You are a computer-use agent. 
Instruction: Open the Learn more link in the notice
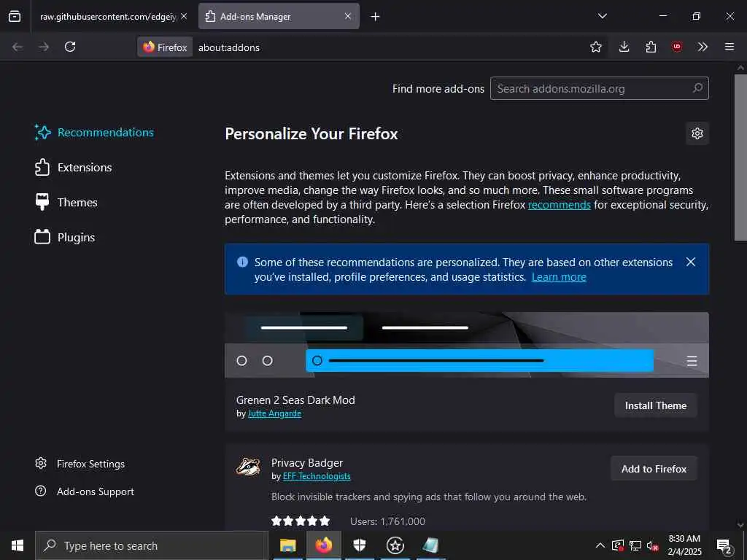pos(559,277)
